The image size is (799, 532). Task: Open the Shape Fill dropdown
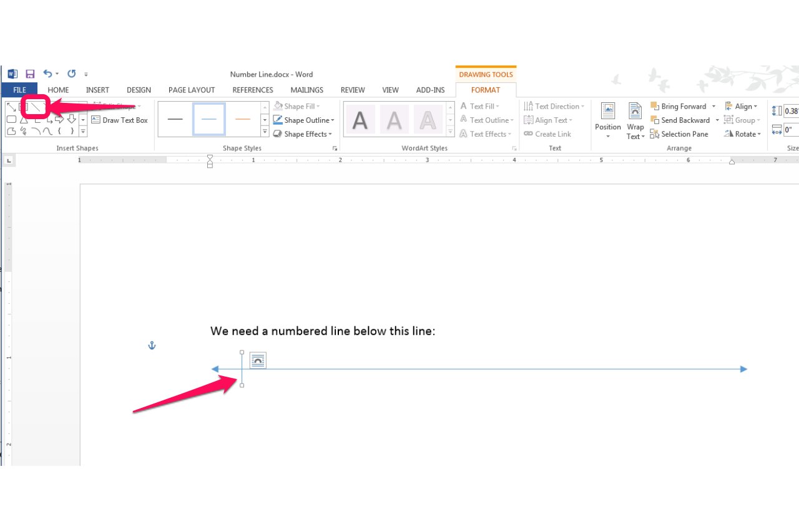point(297,106)
